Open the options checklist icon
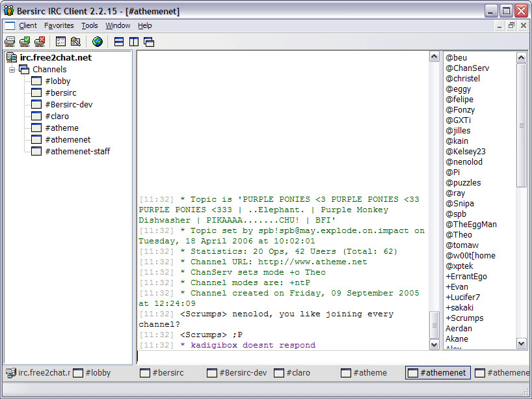The width and height of the screenshot is (532, 399). coord(60,42)
